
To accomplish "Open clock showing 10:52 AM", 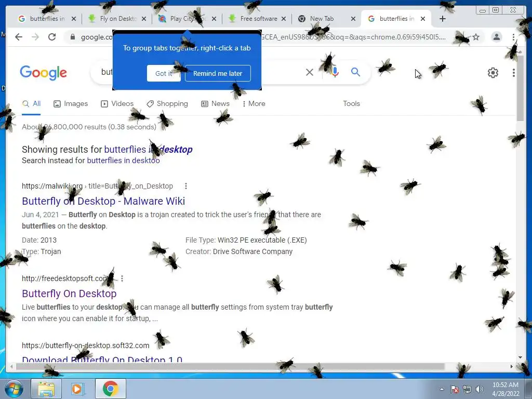I will (x=506, y=389).
